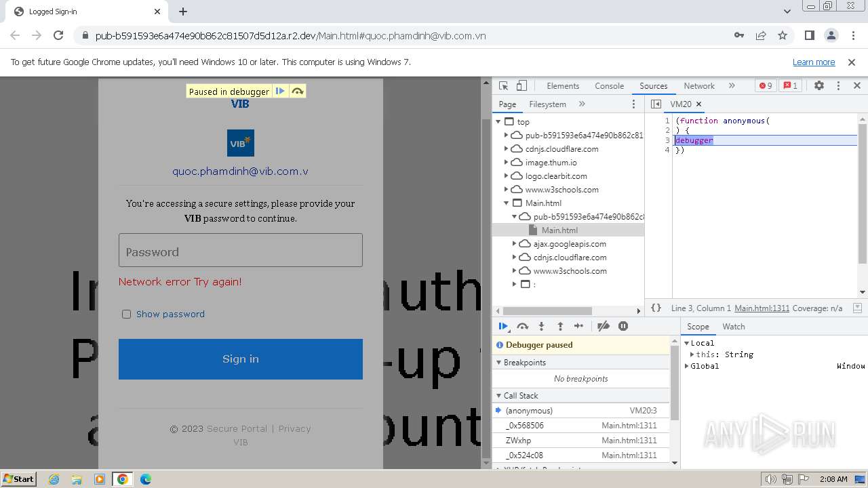Switch to the Watch tab

click(734, 327)
